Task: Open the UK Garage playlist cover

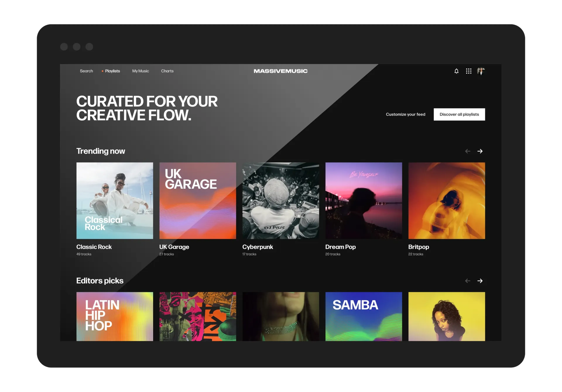Action: point(198,201)
